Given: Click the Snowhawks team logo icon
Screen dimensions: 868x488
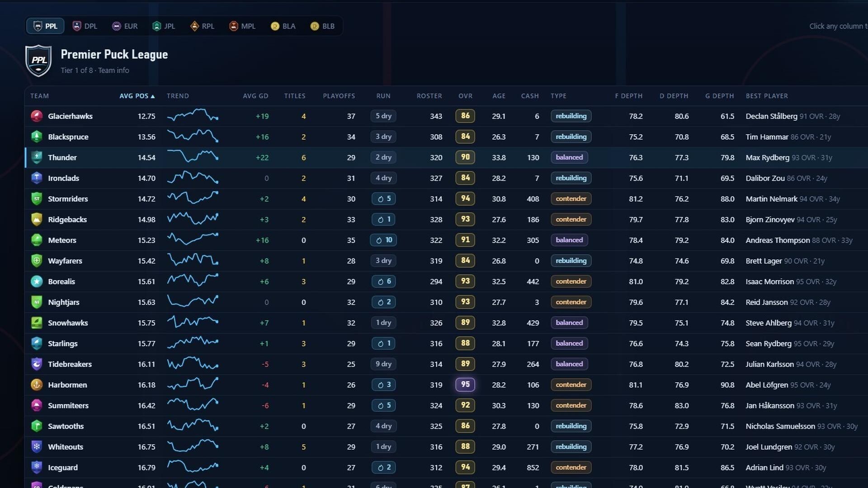Looking at the screenshot, I should coord(37,323).
